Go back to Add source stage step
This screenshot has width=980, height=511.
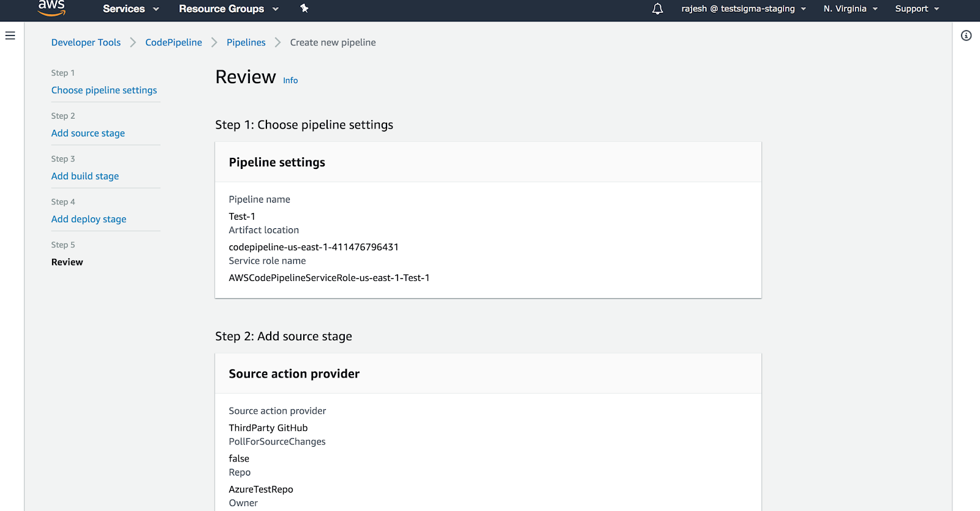[88, 133]
